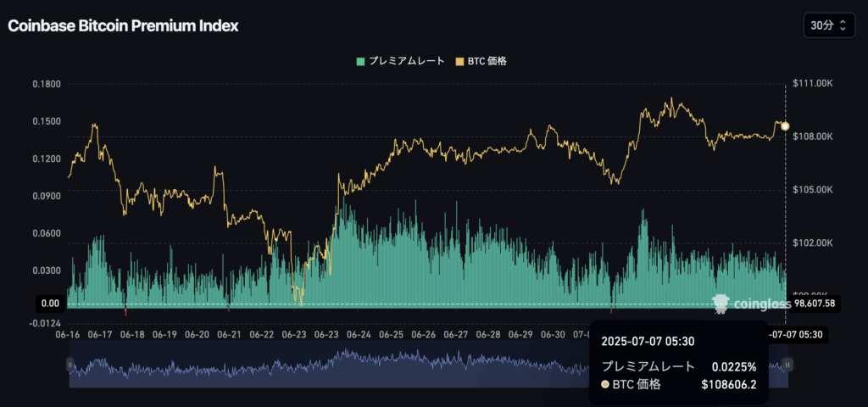Image resolution: width=868 pixels, height=407 pixels.
Task: Click the 06-24 date label
Action: point(359,334)
